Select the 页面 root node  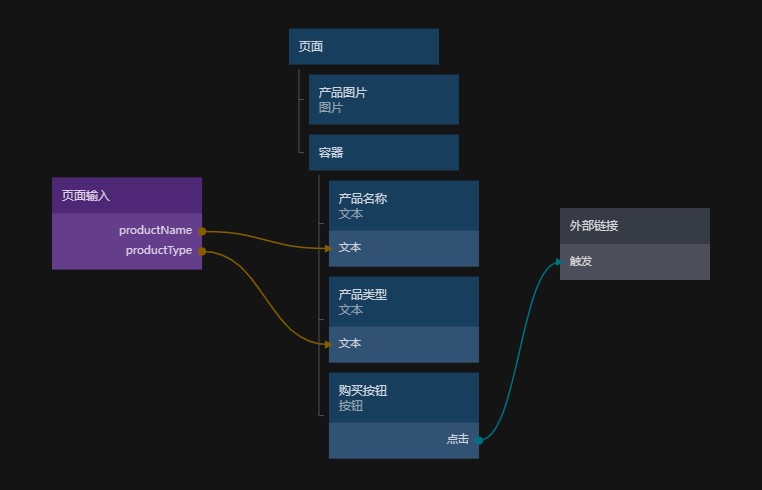[364, 47]
